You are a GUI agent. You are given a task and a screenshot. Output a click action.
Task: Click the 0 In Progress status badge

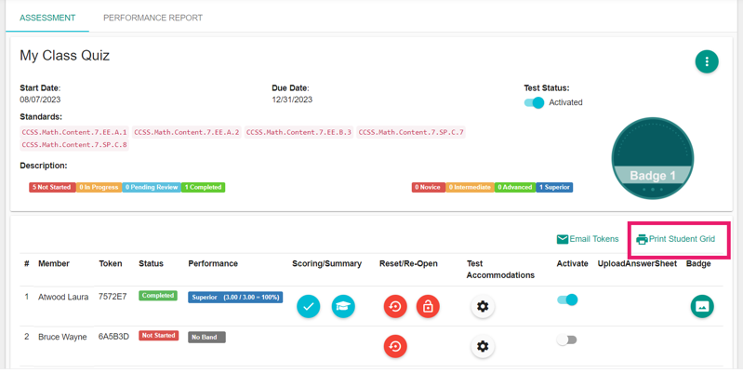pyautogui.click(x=99, y=187)
